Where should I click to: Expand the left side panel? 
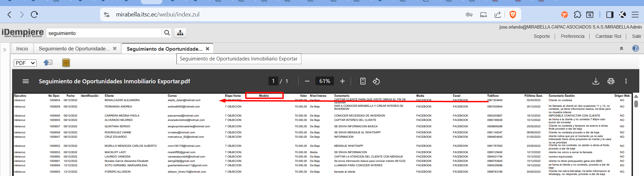5,49
